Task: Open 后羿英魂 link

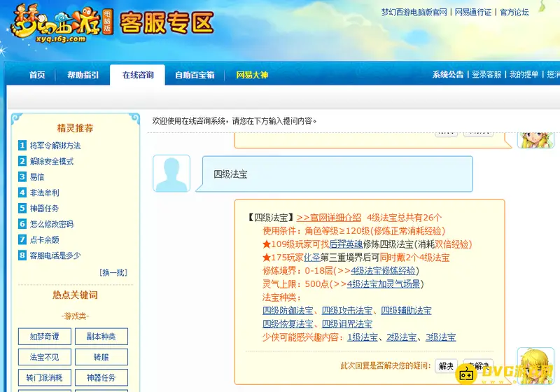Action: [346, 244]
